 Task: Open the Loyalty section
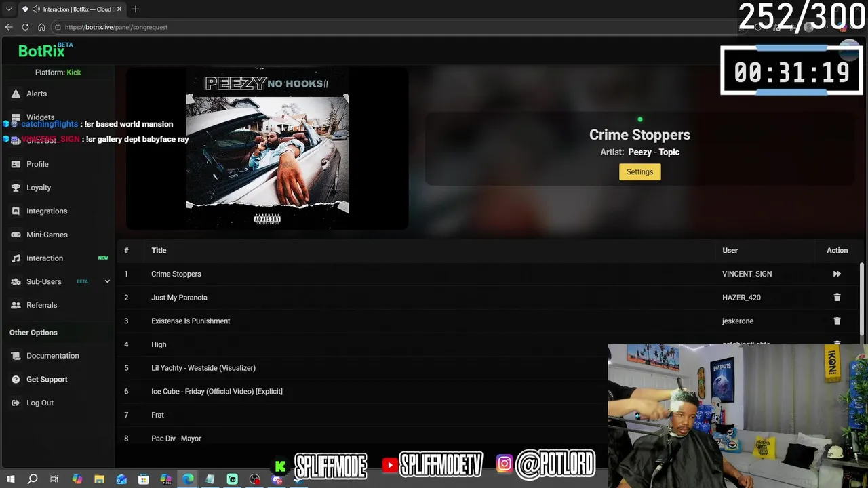pos(39,188)
